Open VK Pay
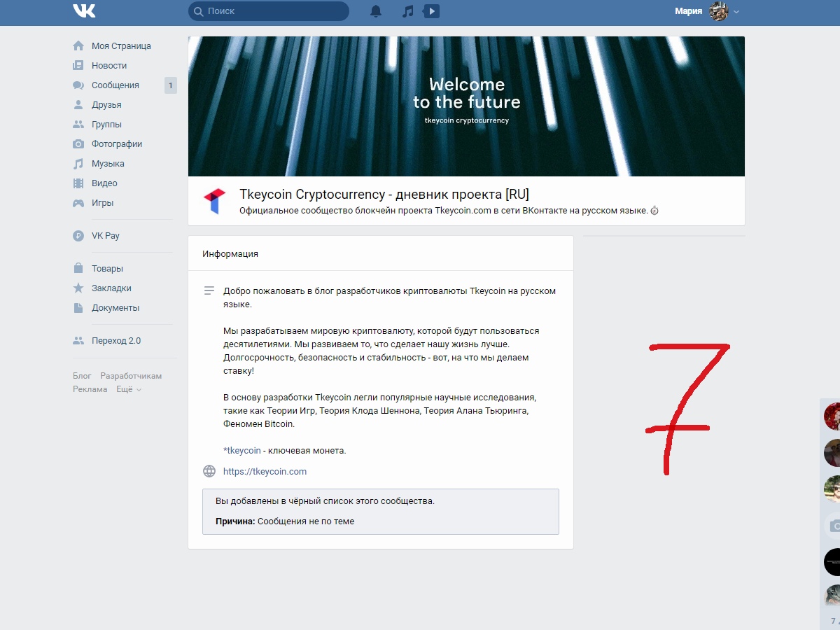Screen dimensions: 840x630 point(106,236)
